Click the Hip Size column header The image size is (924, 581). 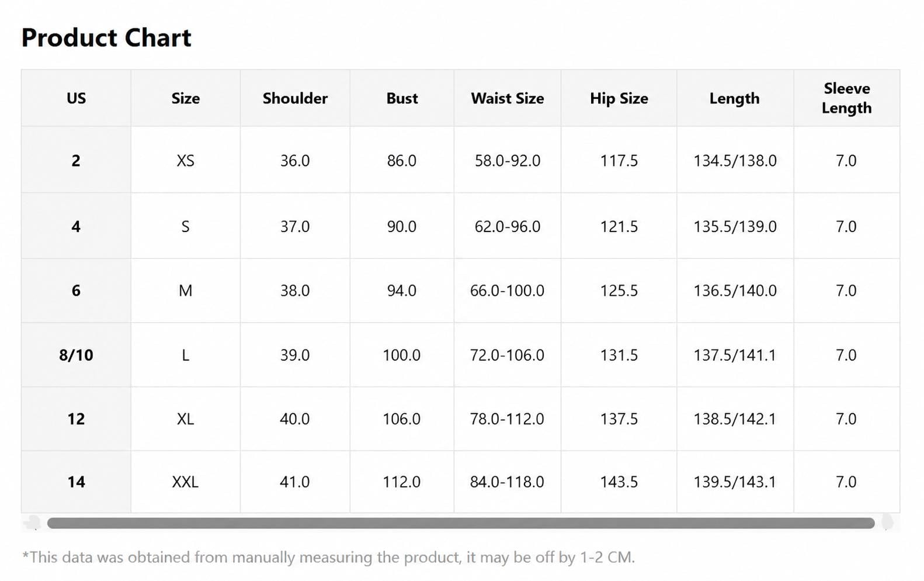[x=619, y=98]
